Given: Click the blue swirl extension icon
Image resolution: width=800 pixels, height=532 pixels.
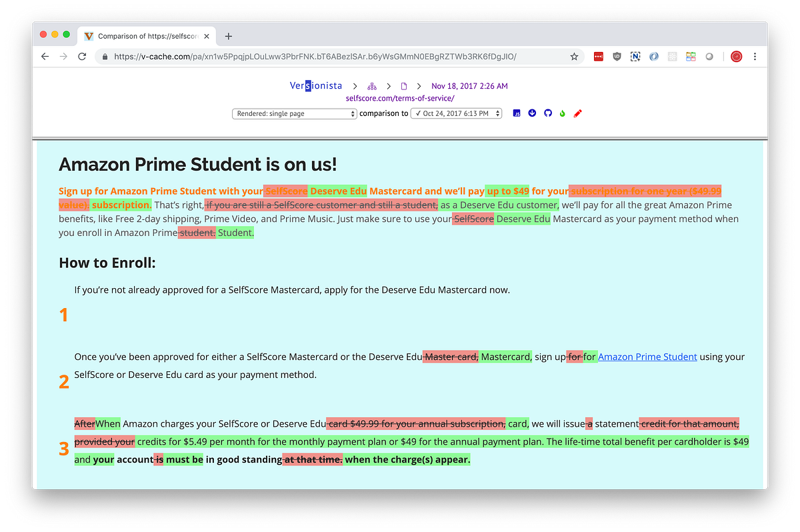Looking at the screenshot, I should 654,57.
